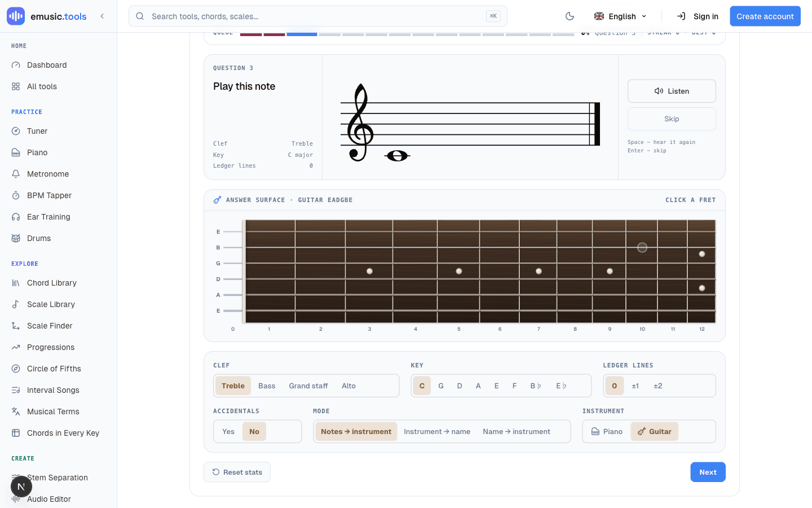Image resolution: width=812 pixels, height=508 pixels.
Task: Click Reset stats button
Action: (x=237, y=472)
